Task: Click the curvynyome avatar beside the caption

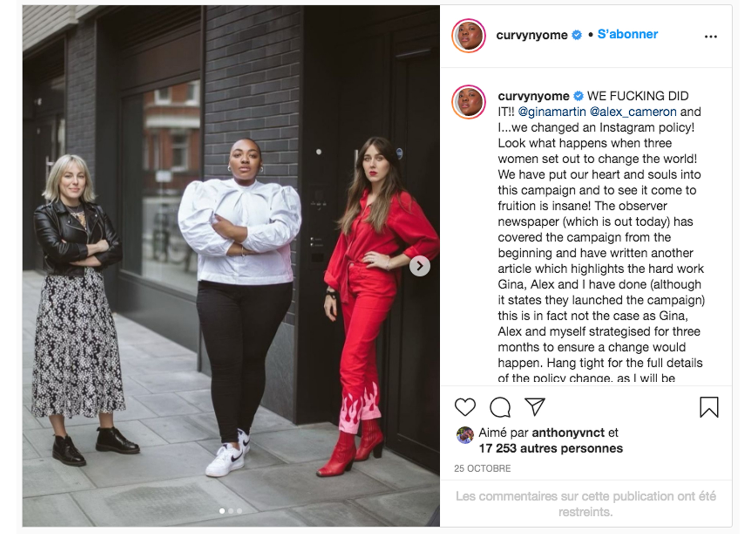Action: click(x=469, y=102)
